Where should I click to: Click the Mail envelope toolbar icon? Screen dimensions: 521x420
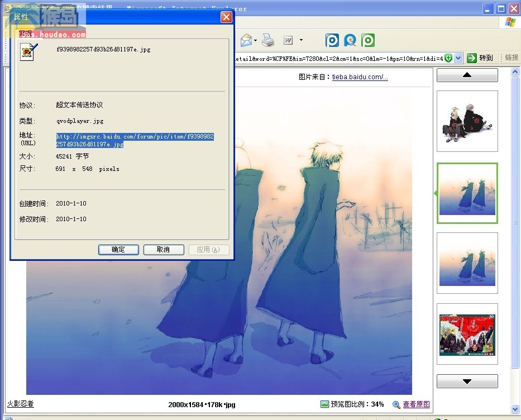point(246,40)
